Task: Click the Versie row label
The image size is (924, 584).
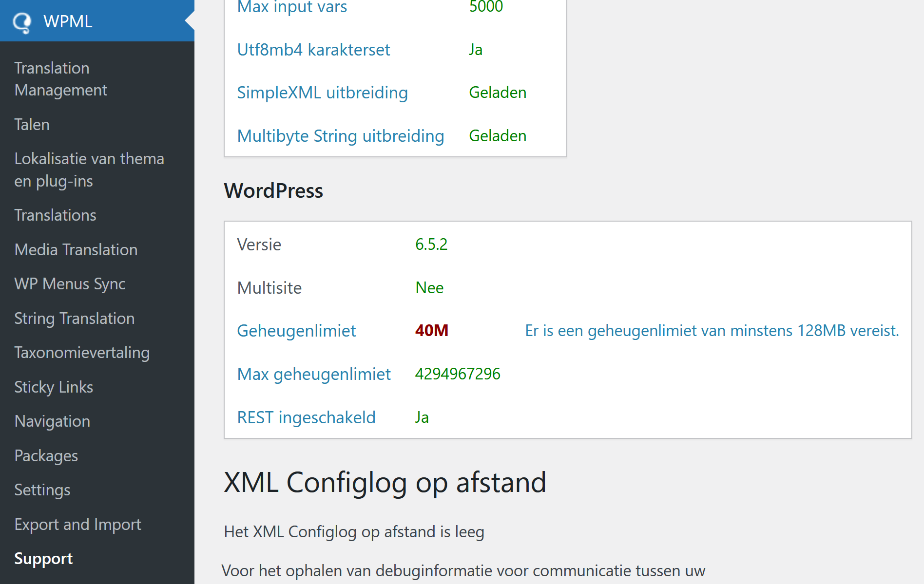Action: (x=259, y=245)
